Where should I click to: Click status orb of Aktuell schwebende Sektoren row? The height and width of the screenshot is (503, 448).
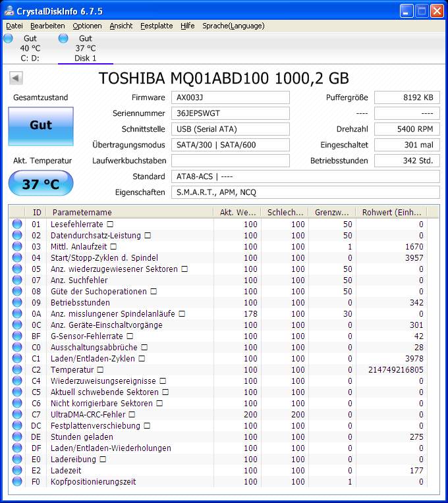coord(17,392)
